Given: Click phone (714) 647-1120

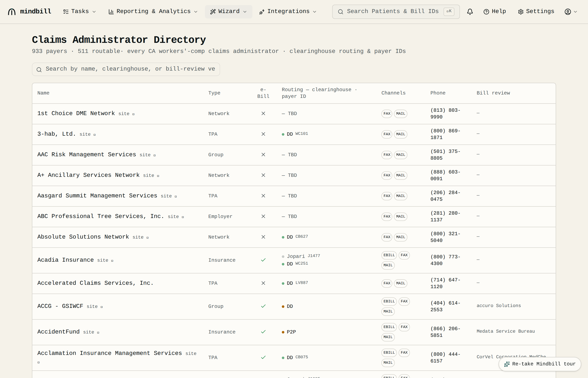Looking at the screenshot, I should (445, 283).
